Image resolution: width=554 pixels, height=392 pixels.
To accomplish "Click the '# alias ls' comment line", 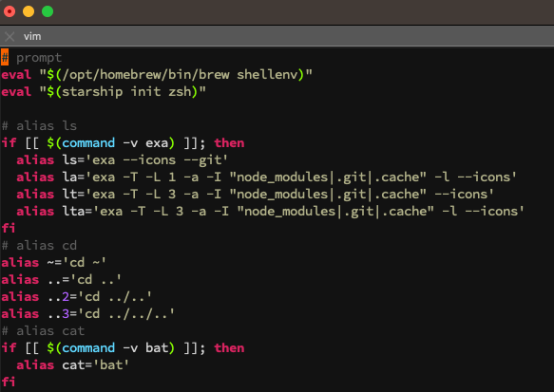I will click(x=39, y=126).
